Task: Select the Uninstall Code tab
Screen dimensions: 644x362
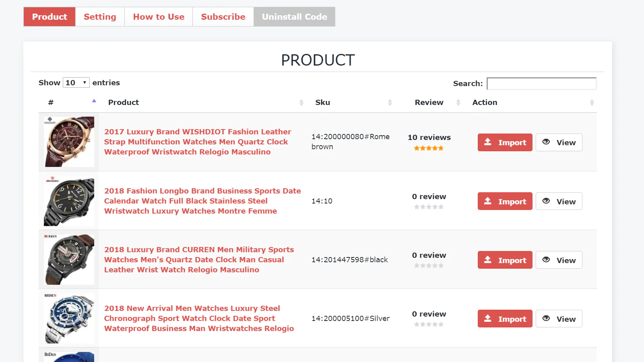Action: coord(294,16)
